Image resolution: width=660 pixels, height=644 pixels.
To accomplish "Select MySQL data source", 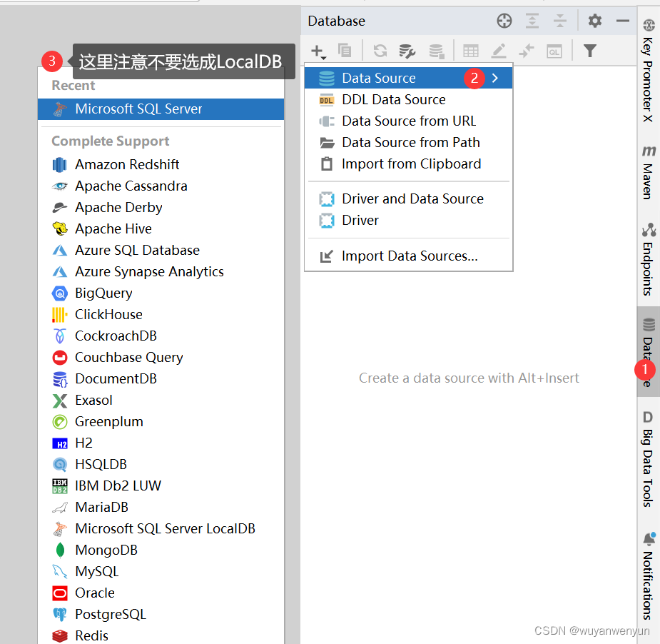I will click(x=161, y=572).
